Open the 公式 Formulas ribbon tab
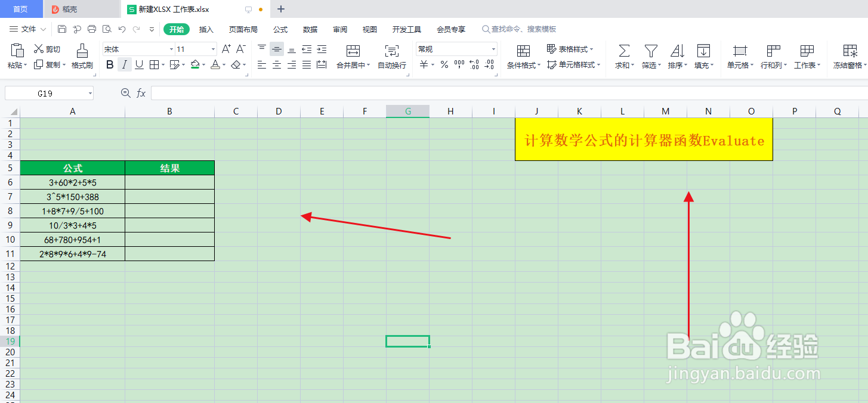Screen dimensions: 868x403 pyautogui.click(x=280, y=29)
